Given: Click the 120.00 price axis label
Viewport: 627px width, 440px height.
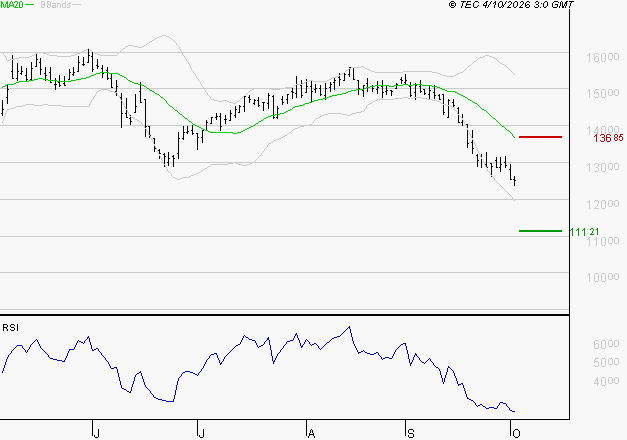Looking at the screenshot, I should [x=603, y=204].
